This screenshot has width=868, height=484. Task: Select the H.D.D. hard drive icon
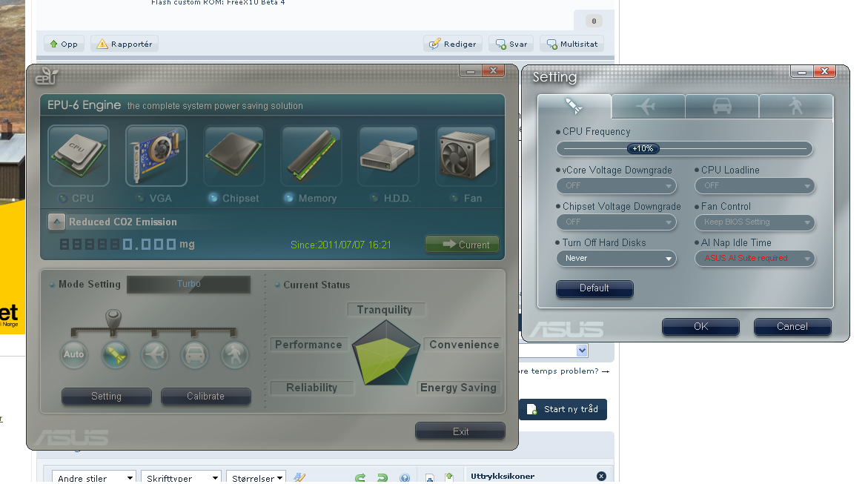(x=388, y=156)
